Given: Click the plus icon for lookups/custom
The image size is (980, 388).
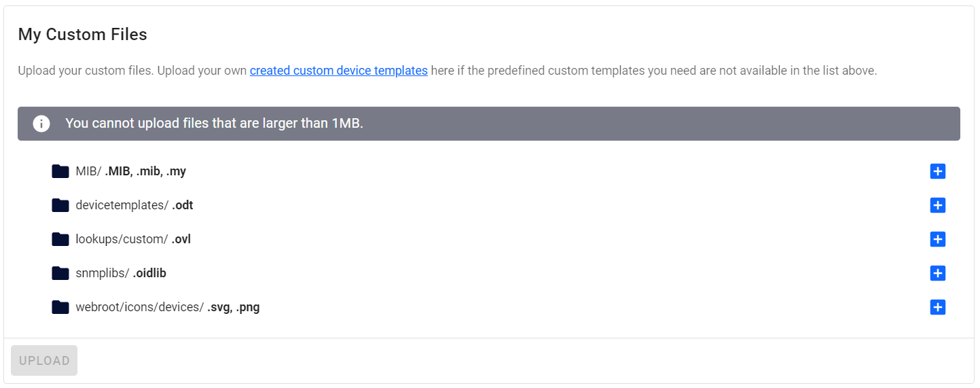Looking at the screenshot, I should pos(937,239).
